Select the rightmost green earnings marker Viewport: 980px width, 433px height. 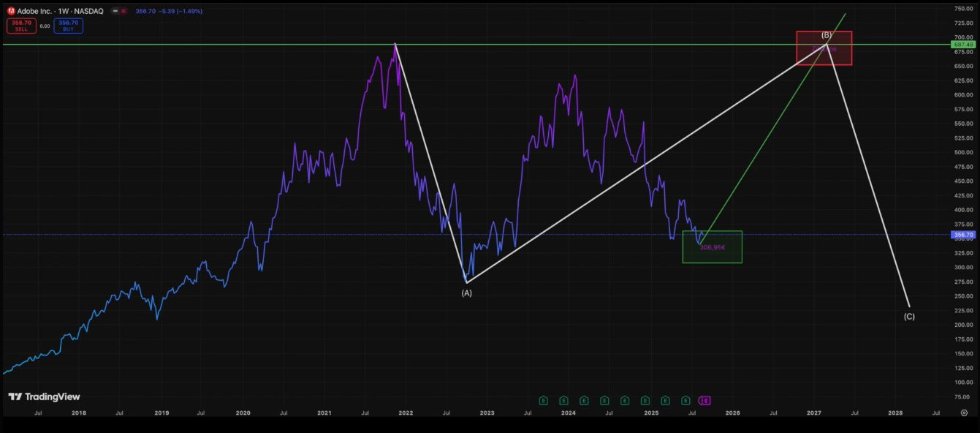685,400
